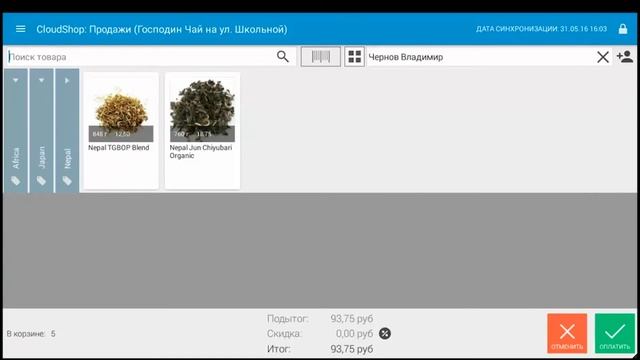Open the Japan category tab
The height and width of the screenshot is (360, 640).
pos(41,131)
